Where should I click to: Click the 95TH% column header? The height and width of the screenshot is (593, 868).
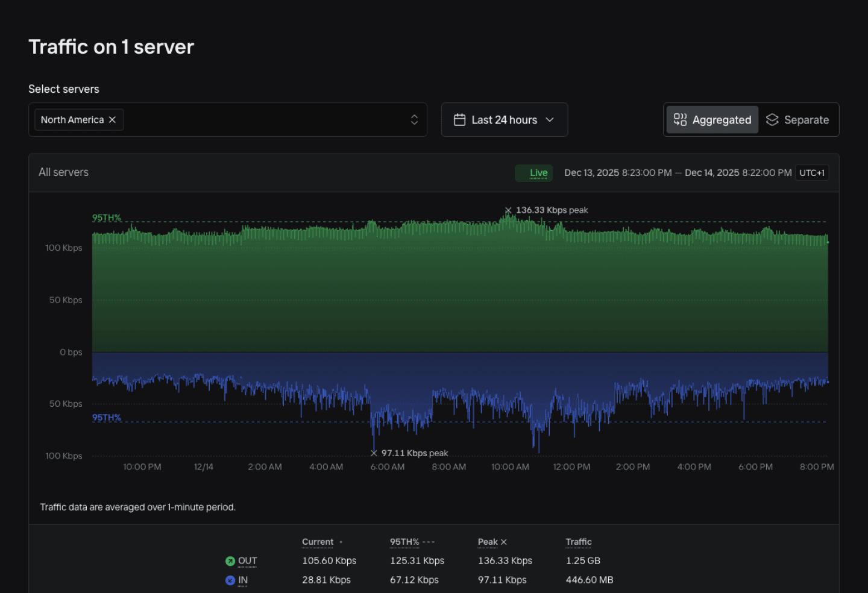404,542
